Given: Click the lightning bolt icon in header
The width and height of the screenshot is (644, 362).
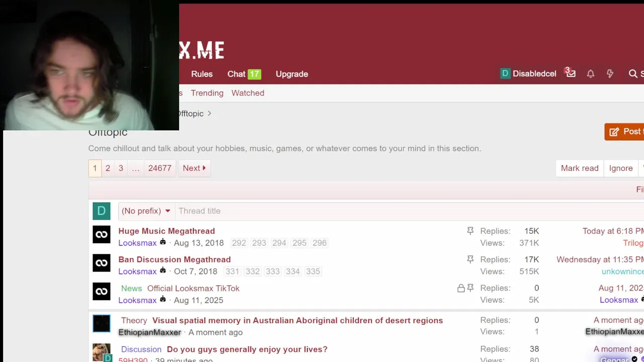Looking at the screenshot, I should click(610, 74).
